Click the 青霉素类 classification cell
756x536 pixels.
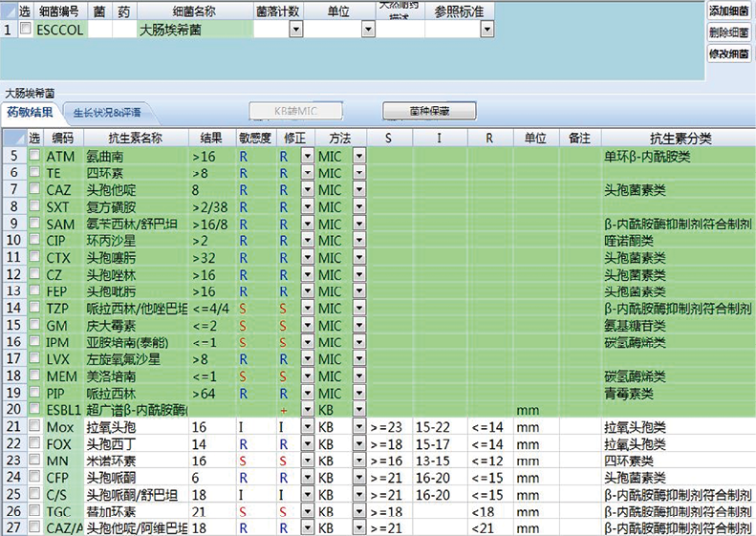click(678, 394)
